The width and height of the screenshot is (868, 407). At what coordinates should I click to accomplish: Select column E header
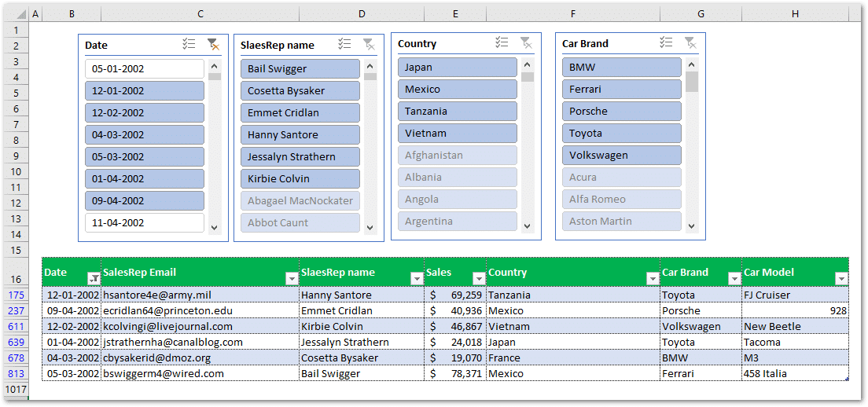click(x=455, y=14)
